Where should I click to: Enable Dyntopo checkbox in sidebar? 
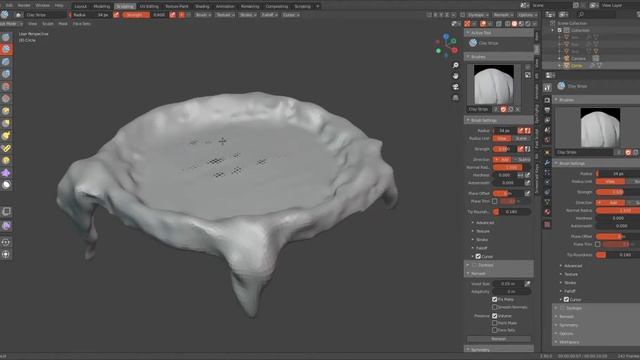[474, 265]
